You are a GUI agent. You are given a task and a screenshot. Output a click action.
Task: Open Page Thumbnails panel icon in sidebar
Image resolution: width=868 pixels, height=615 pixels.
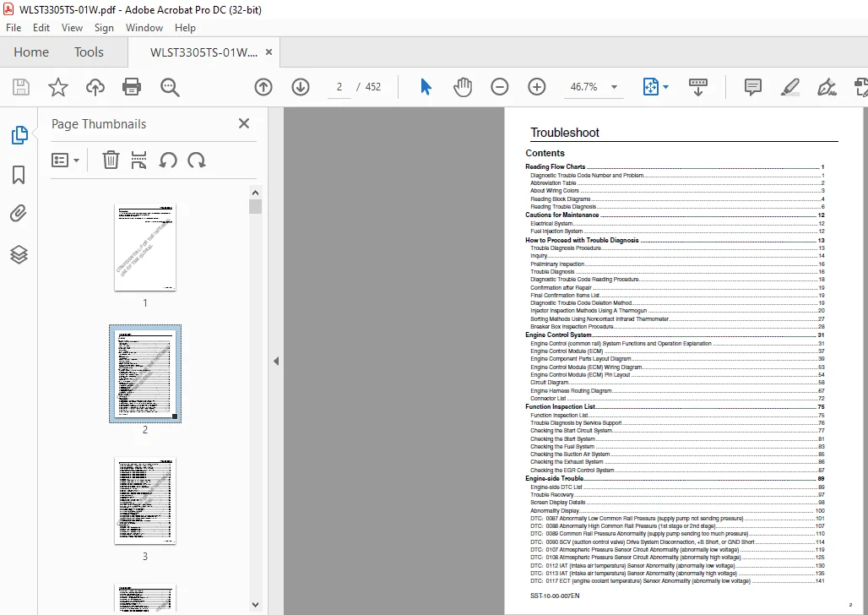pos(19,134)
